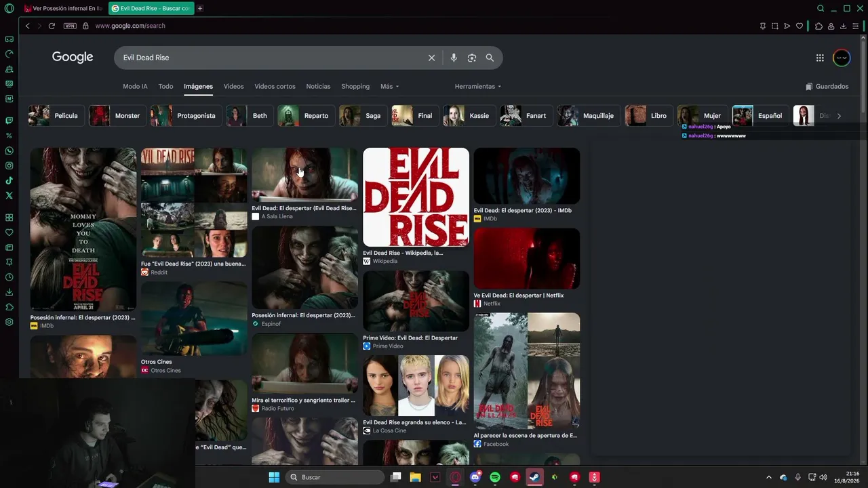
Task: Search by image with the camera icon
Action: pyautogui.click(x=472, y=58)
